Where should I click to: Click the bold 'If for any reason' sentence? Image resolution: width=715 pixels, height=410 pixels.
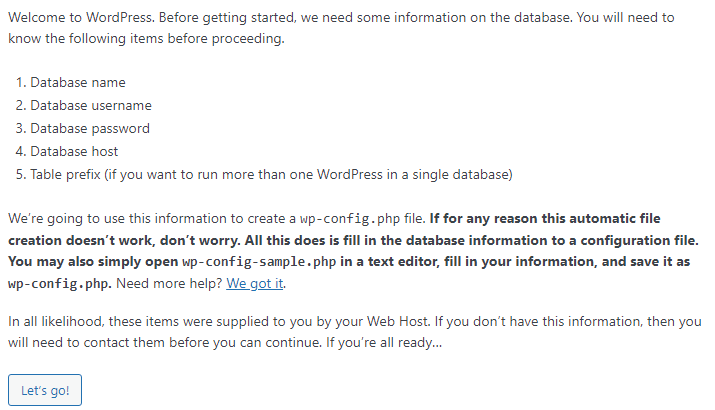point(545,218)
